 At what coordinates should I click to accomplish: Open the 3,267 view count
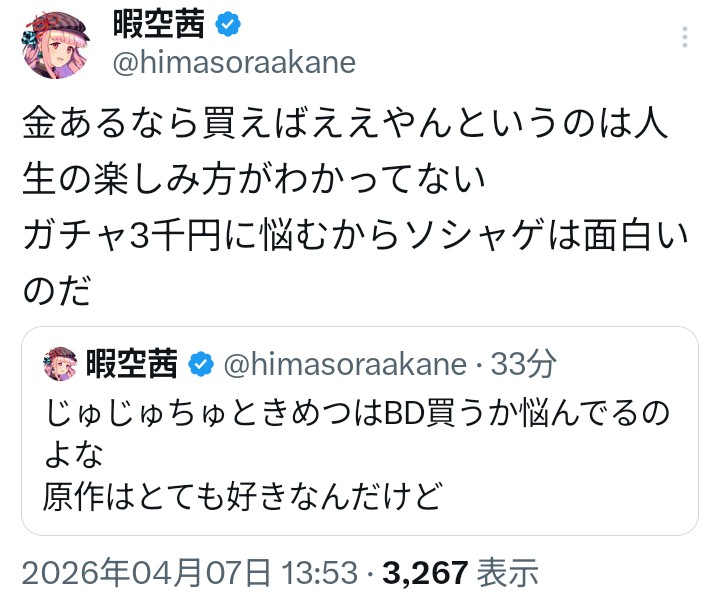426,573
